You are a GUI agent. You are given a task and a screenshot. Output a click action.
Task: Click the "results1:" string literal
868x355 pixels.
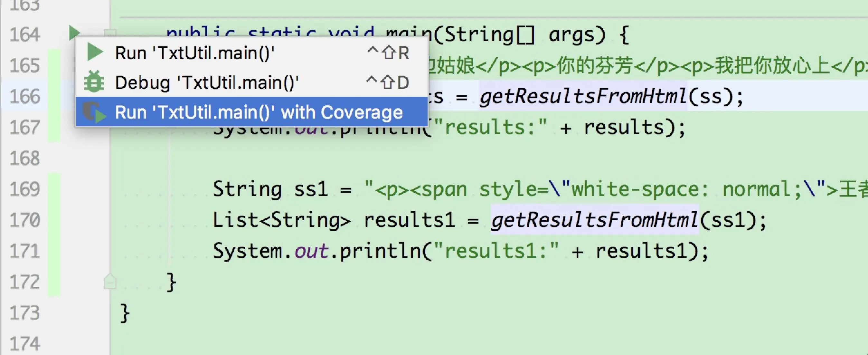click(x=496, y=251)
